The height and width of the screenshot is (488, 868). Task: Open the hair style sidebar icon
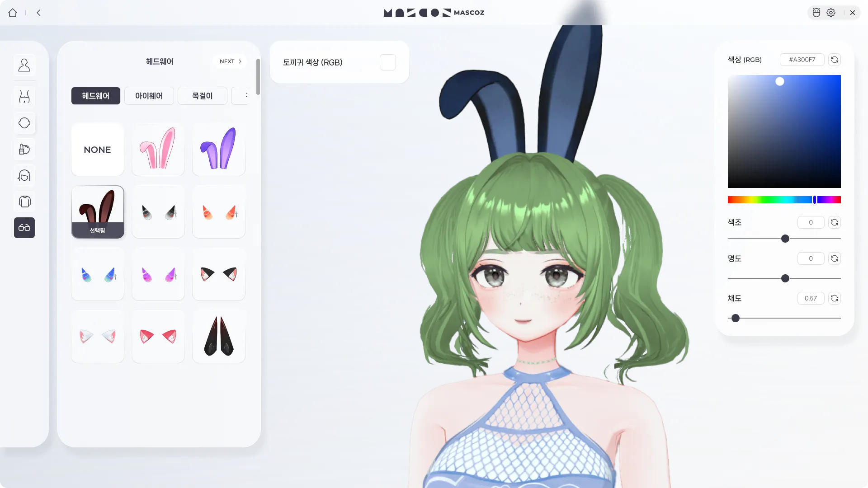tap(24, 175)
